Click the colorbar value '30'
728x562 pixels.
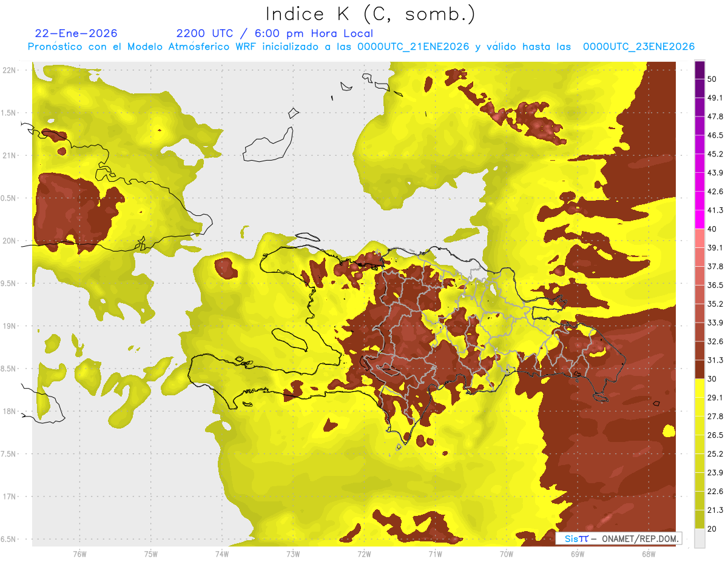tap(713, 379)
